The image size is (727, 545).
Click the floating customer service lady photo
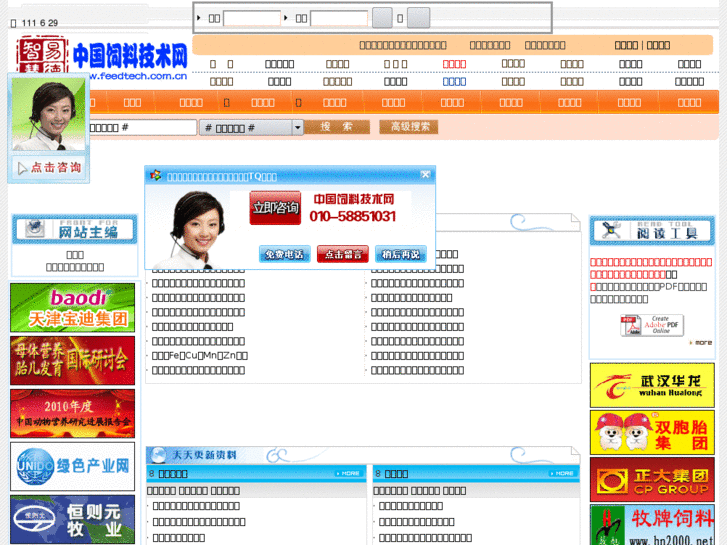[49, 114]
